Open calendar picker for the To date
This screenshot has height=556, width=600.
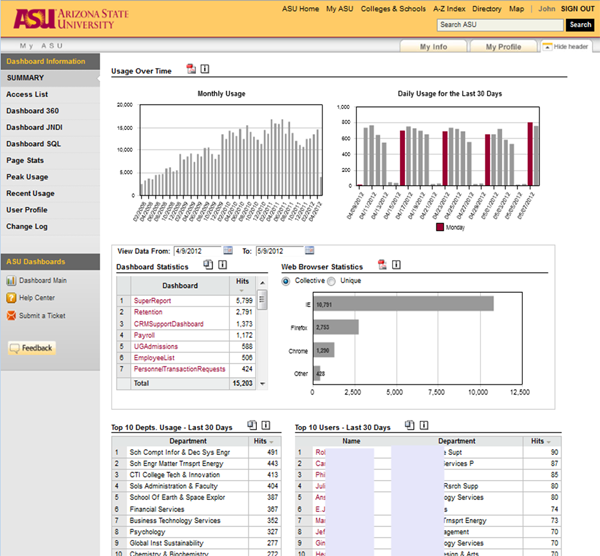(311, 250)
